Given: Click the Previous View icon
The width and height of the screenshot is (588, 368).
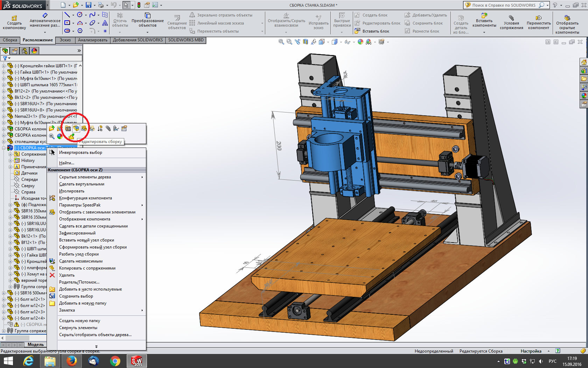Looking at the screenshot, I should click(297, 42).
